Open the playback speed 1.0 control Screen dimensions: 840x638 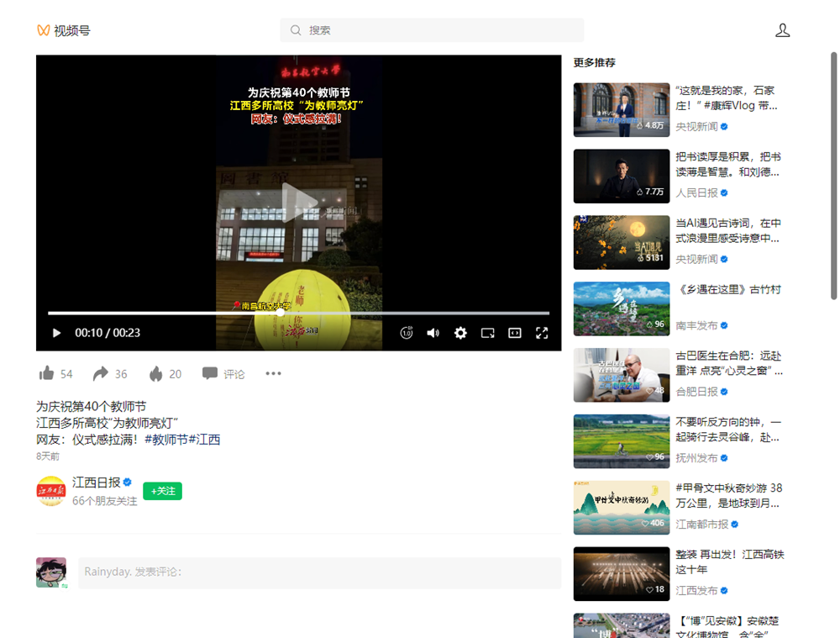click(x=407, y=333)
